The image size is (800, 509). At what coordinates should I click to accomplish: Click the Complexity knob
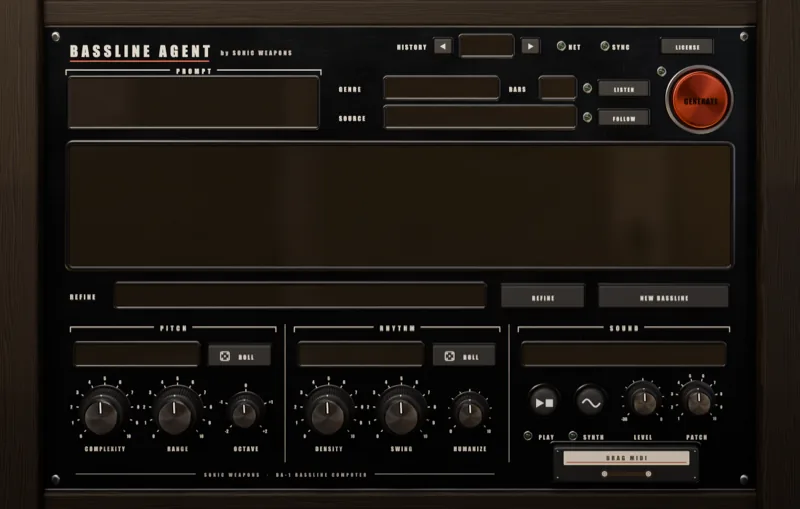[x=102, y=413]
